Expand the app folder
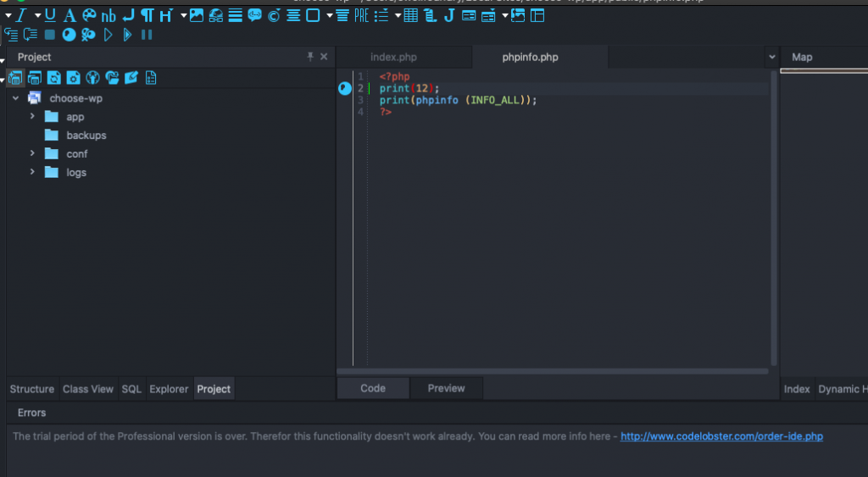 [x=32, y=116]
